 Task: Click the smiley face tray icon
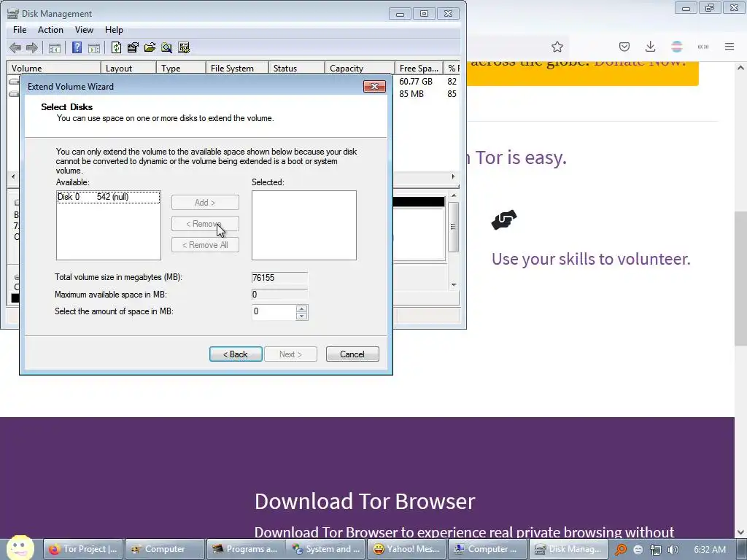[x=638, y=550]
